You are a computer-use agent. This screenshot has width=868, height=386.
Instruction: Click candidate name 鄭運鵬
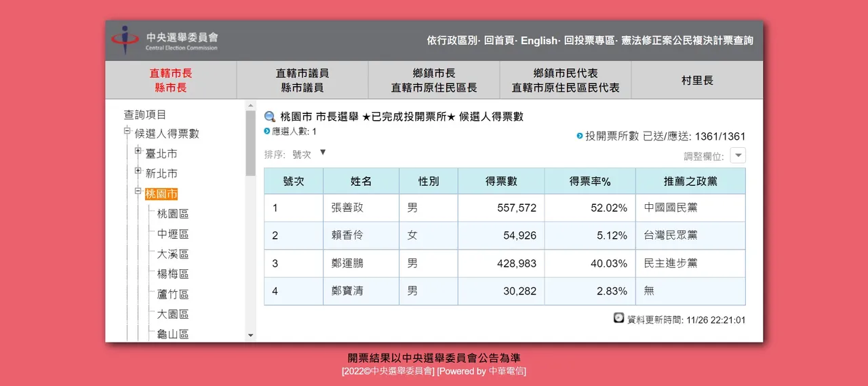347,263
